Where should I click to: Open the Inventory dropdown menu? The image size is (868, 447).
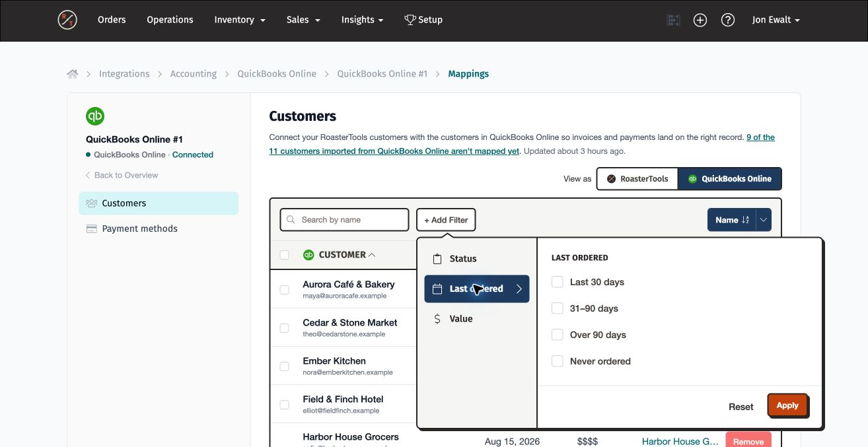(240, 20)
